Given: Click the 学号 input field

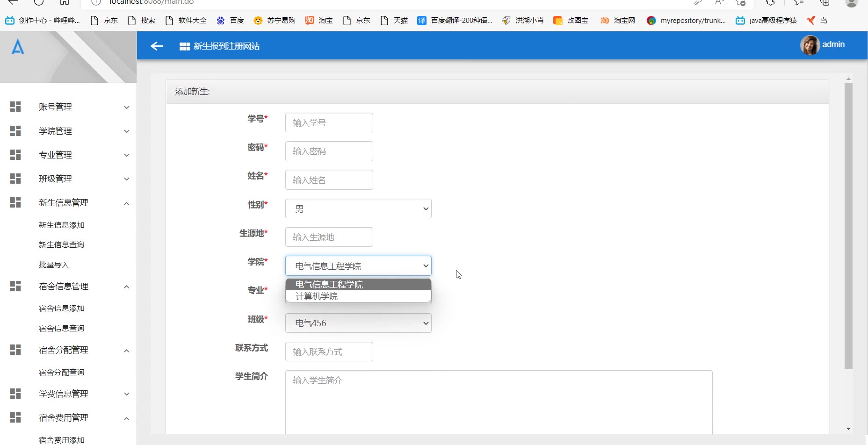Looking at the screenshot, I should 329,122.
